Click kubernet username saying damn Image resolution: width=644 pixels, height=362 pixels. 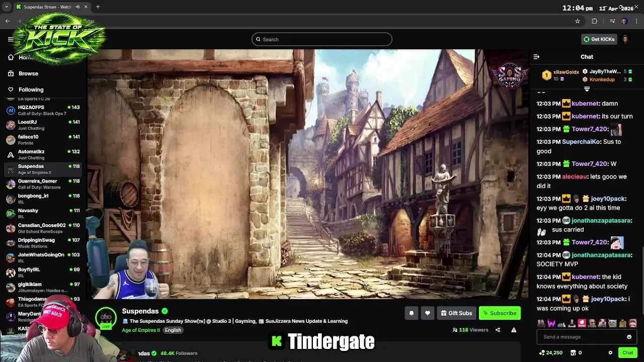[585, 104]
